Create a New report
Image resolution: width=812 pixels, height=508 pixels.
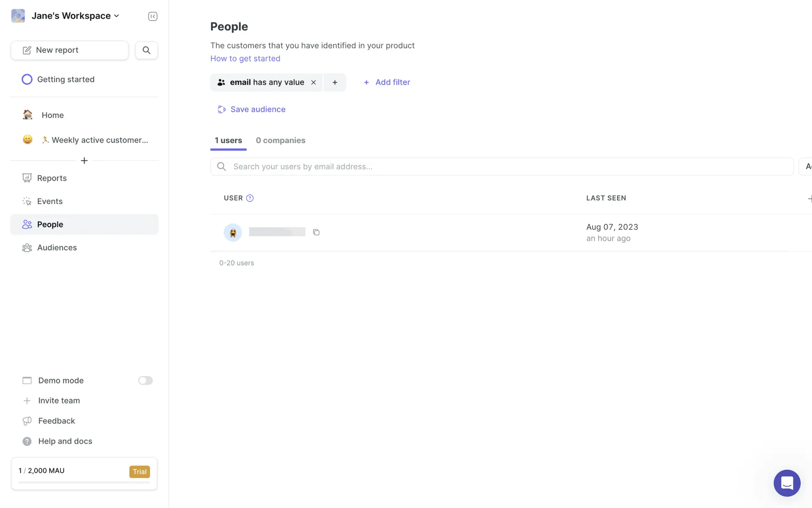(x=70, y=50)
